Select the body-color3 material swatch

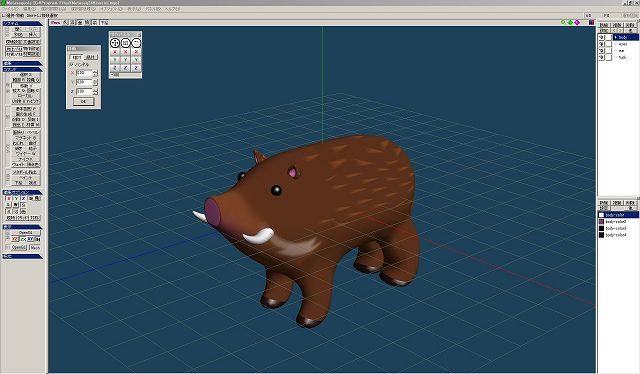click(601, 228)
